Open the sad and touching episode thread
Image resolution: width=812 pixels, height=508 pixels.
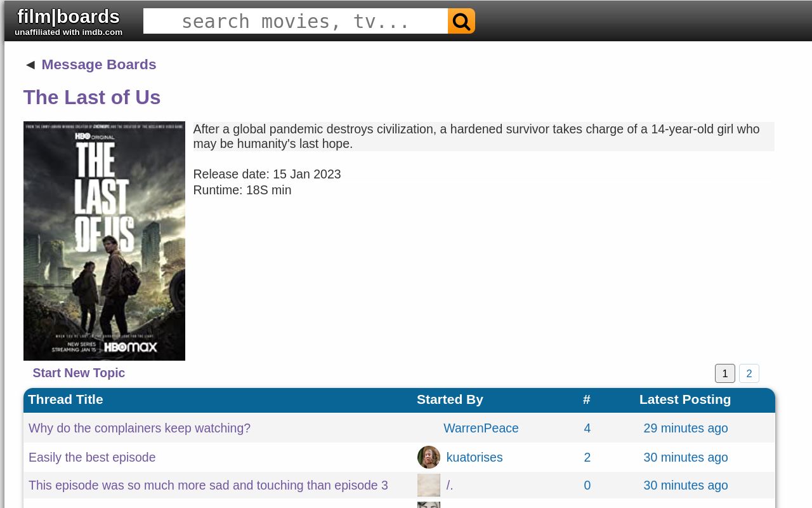(208, 485)
